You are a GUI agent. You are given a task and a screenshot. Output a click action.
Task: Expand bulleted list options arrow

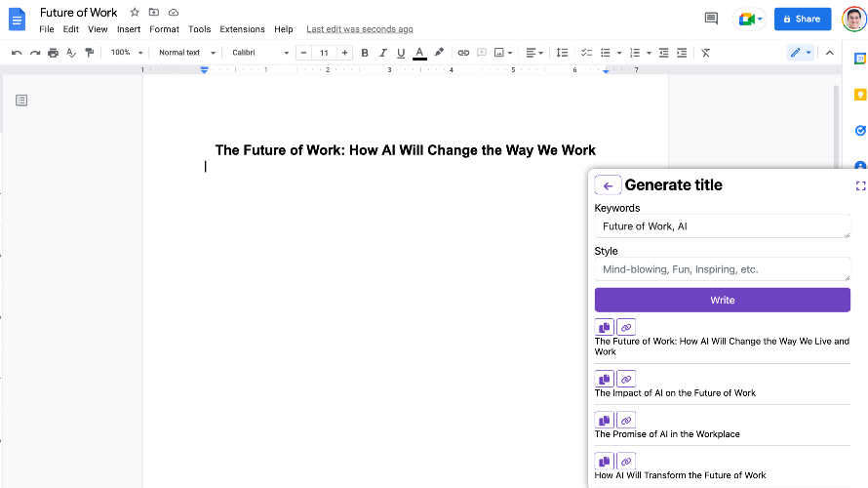pyautogui.click(x=619, y=53)
